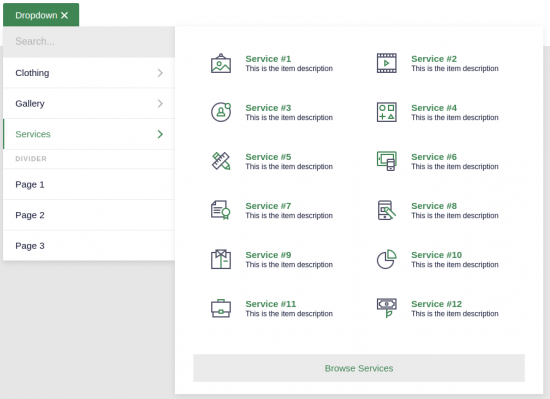The height and width of the screenshot is (399, 550).
Task: Click the responsive devices icon for Service #6
Action: (x=387, y=161)
